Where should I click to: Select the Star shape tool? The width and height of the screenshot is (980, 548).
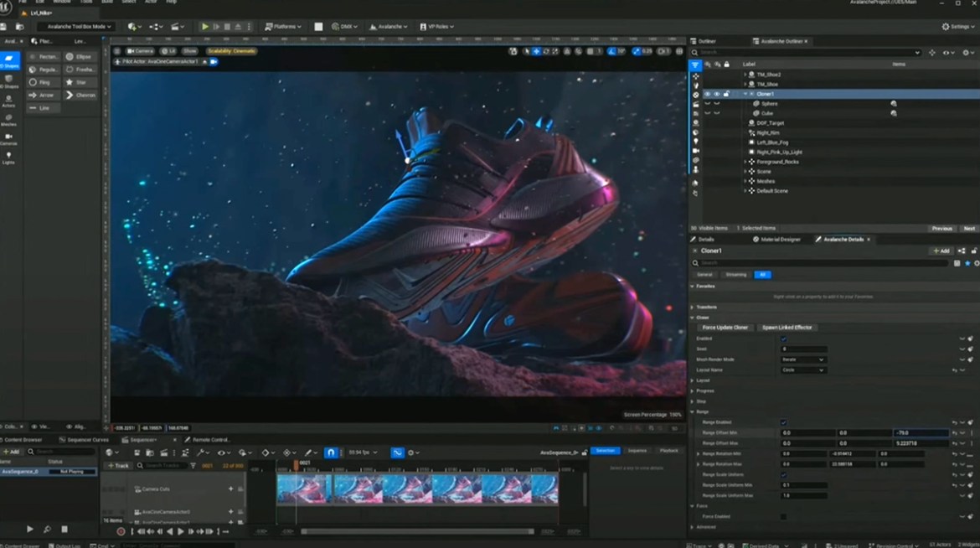[80, 82]
